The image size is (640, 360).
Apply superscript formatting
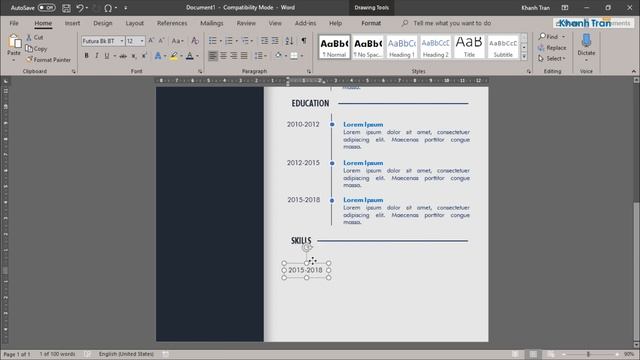(144, 56)
